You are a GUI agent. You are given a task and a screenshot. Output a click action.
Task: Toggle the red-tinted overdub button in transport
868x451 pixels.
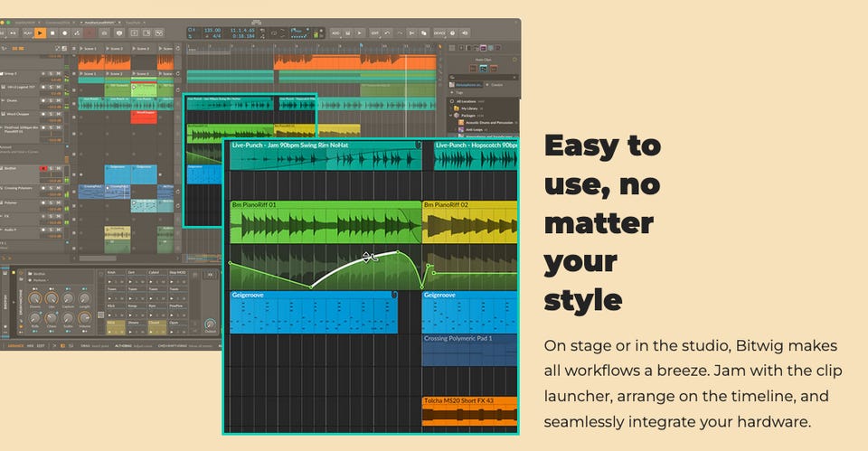[x=90, y=33]
